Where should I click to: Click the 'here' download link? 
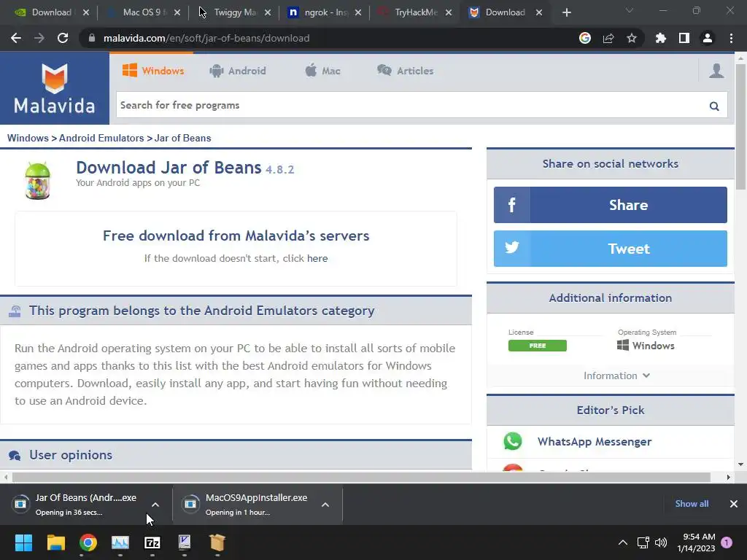tap(317, 258)
